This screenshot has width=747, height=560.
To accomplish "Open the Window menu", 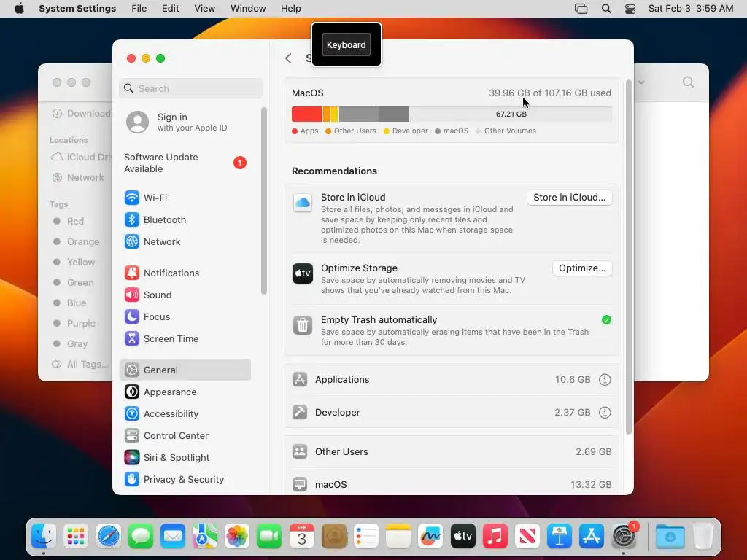I will pyautogui.click(x=248, y=9).
